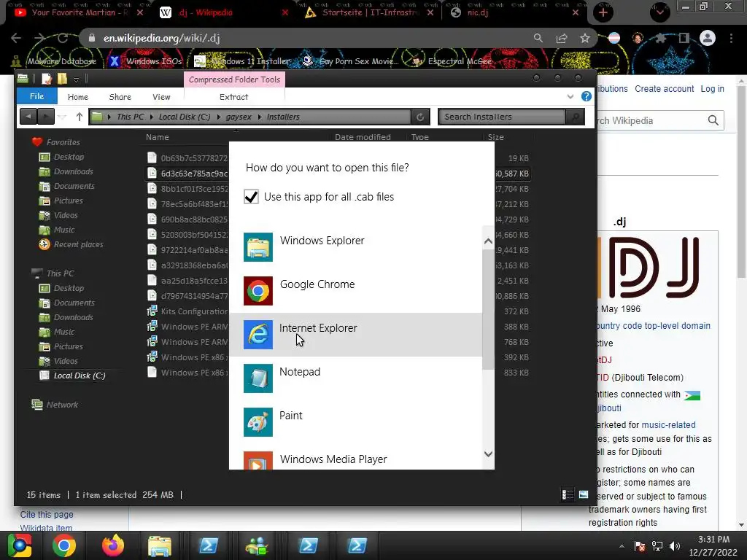The height and width of the screenshot is (560, 747).
Task: Open Favorites in the navigation pane
Action: coord(63,142)
